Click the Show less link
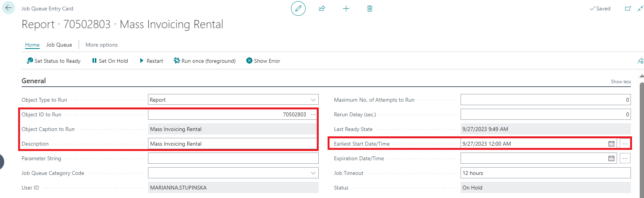The height and width of the screenshot is (198, 644). tap(620, 82)
